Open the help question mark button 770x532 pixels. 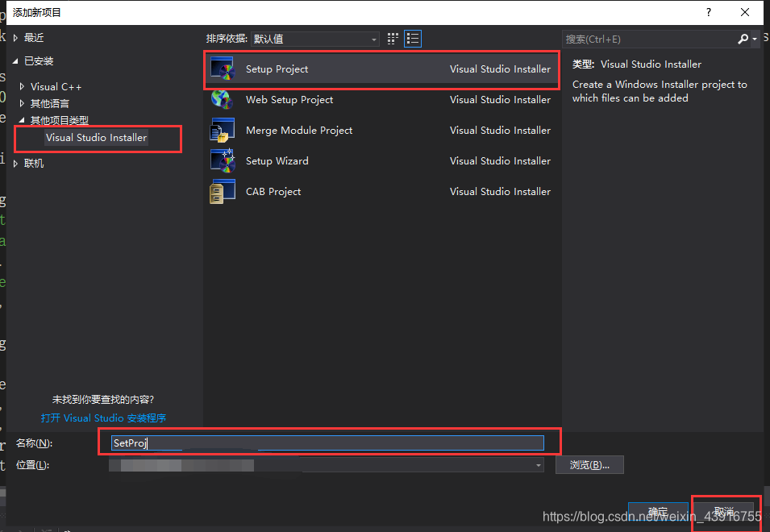(x=708, y=12)
